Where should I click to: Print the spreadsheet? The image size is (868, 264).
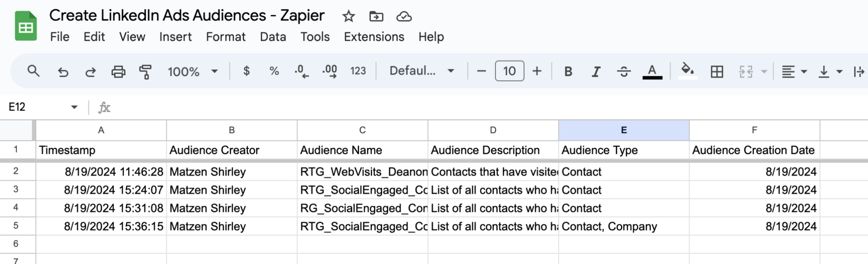pyautogui.click(x=118, y=71)
